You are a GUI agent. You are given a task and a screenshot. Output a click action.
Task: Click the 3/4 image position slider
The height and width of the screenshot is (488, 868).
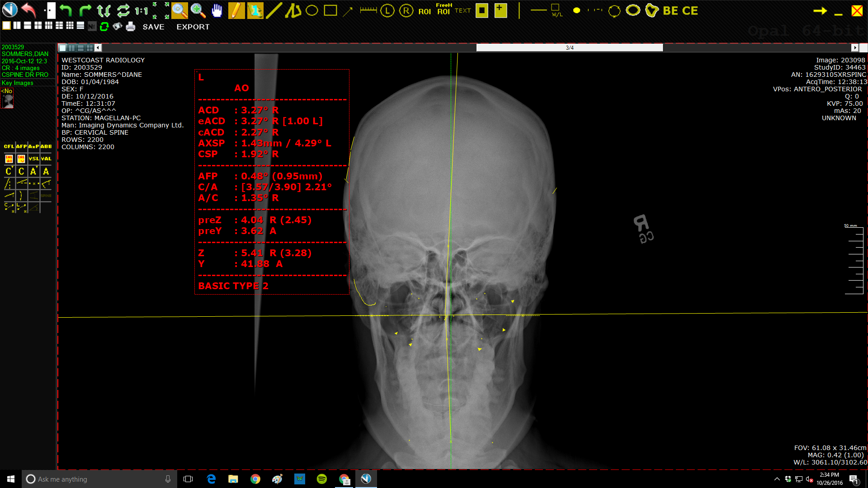(x=570, y=48)
